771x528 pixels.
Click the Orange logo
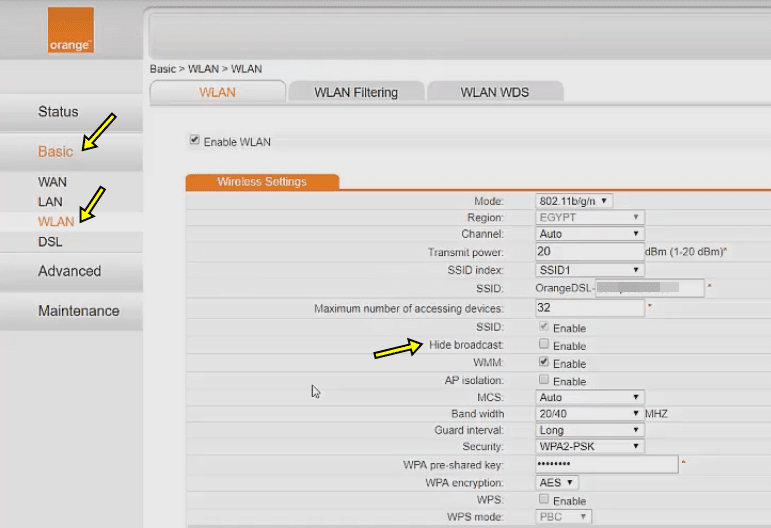click(71, 30)
